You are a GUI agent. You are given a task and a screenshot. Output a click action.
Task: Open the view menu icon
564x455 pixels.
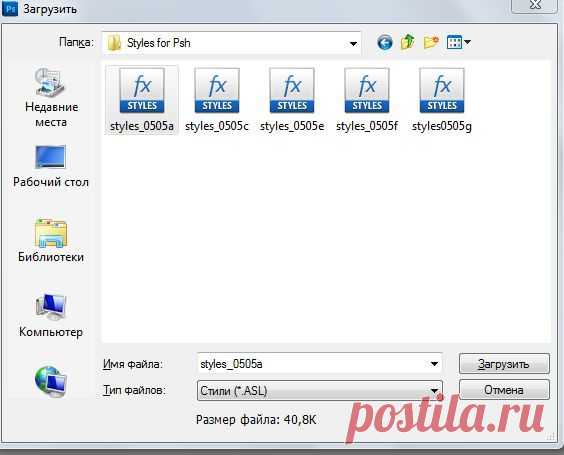[x=458, y=42]
